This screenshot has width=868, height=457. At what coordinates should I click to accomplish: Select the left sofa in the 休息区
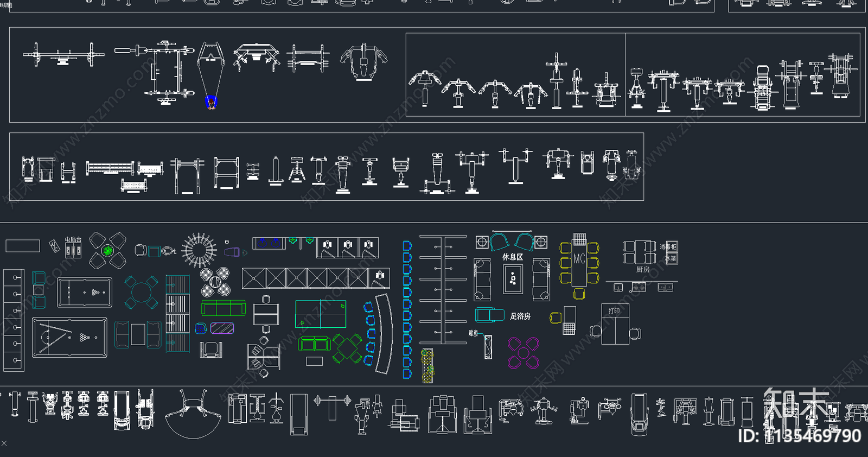(482, 280)
